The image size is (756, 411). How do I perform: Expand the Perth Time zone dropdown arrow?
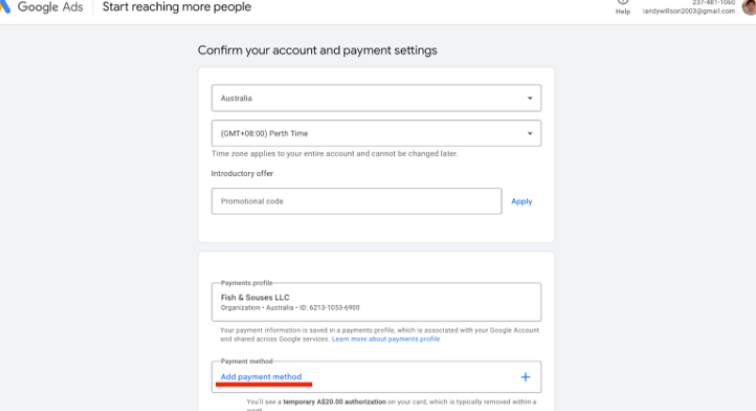528,133
